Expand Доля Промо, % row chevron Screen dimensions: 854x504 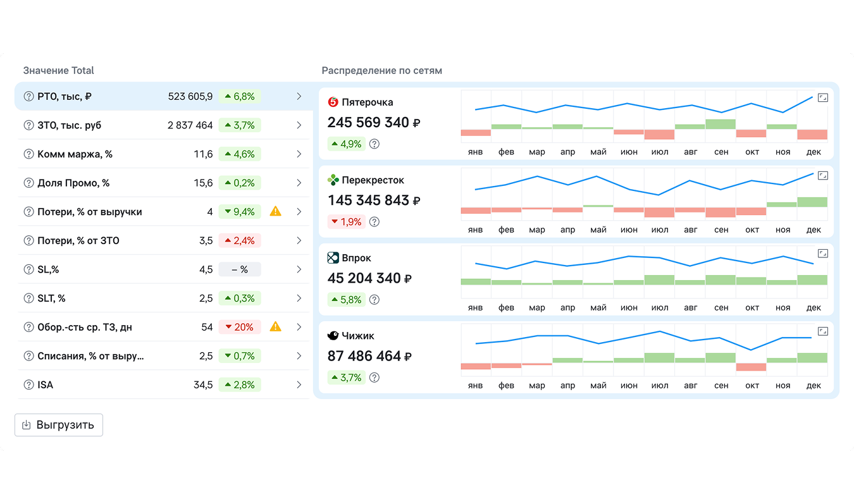click(299, 183)
